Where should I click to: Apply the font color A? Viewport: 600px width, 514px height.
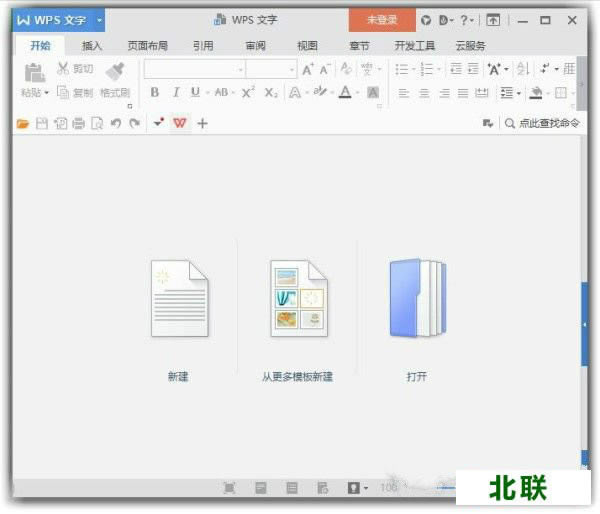point(345,92)
